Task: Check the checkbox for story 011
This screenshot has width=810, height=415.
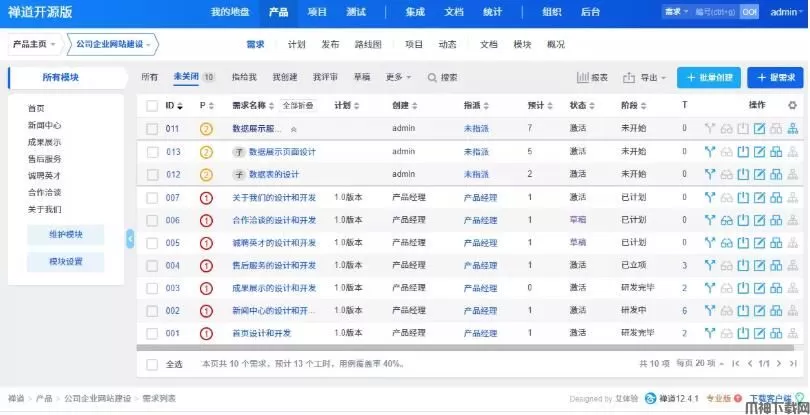Action: click(x=152, y=129)
